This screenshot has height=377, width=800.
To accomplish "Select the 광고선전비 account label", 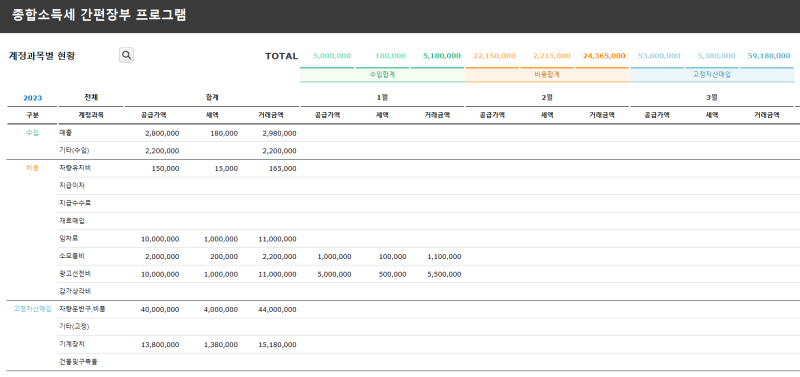I will 75,273.
